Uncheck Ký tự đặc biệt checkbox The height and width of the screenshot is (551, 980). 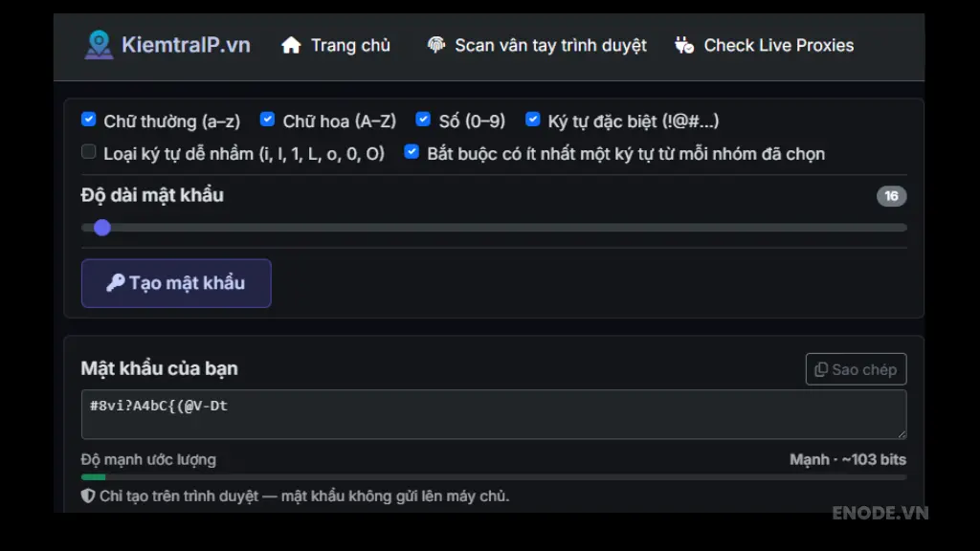click(533, 120)
